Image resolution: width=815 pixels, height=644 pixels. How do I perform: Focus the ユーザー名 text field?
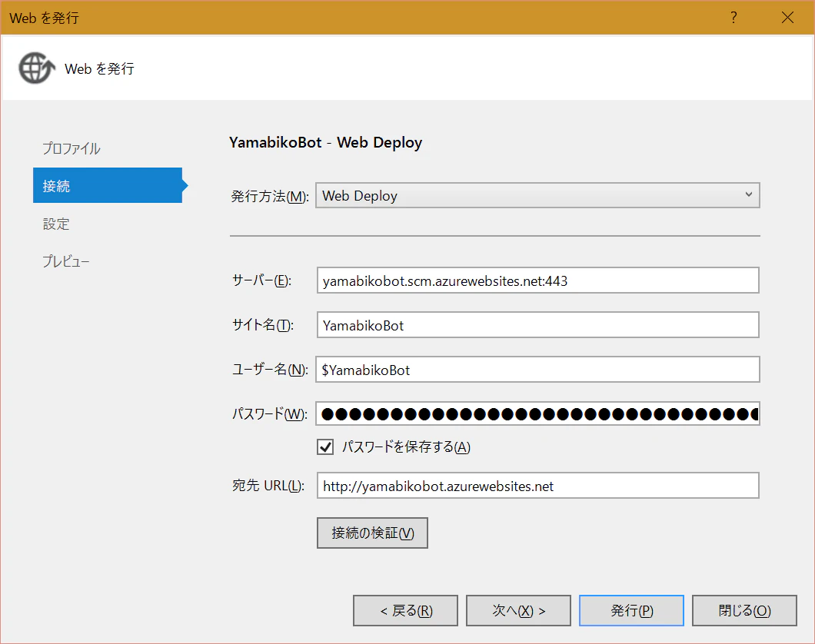[x=538, y=370]
